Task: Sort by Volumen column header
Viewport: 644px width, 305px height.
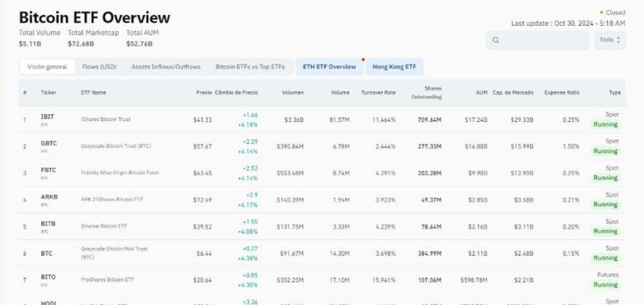Action: tap(292, 93)
